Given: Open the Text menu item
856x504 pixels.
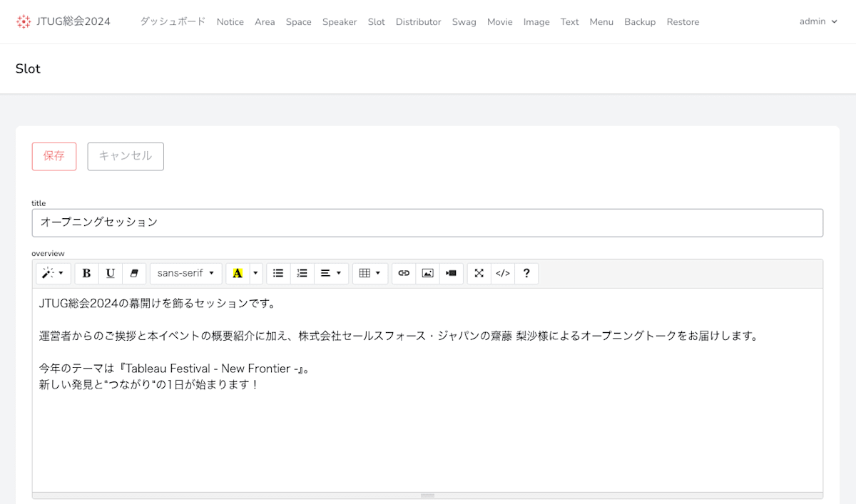Looking at the screenshot, I should click(570, 21).
